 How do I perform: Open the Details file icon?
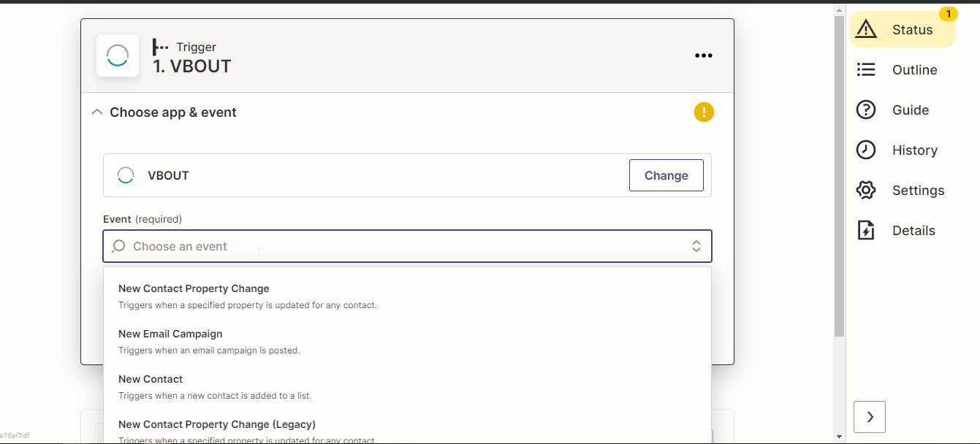866,230
